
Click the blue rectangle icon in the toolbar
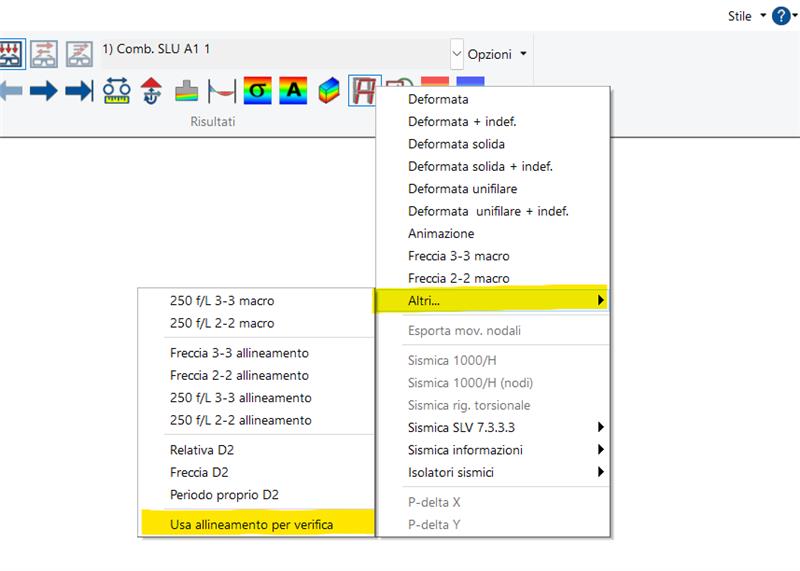pyautogui.click(x=470, y=81)
